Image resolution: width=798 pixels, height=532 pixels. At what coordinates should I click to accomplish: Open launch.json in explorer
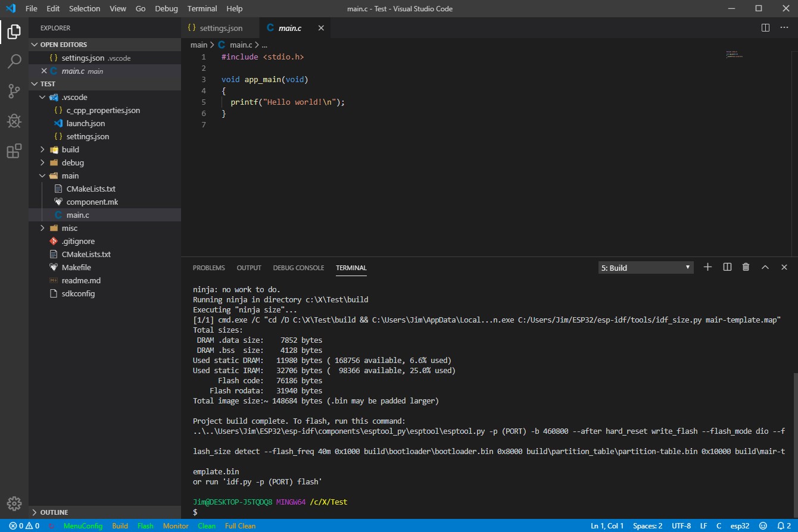click(105, 123)
